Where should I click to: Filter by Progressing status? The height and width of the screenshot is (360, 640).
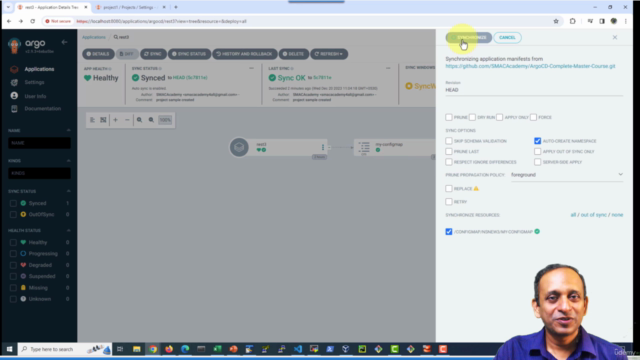click(13, 253)
